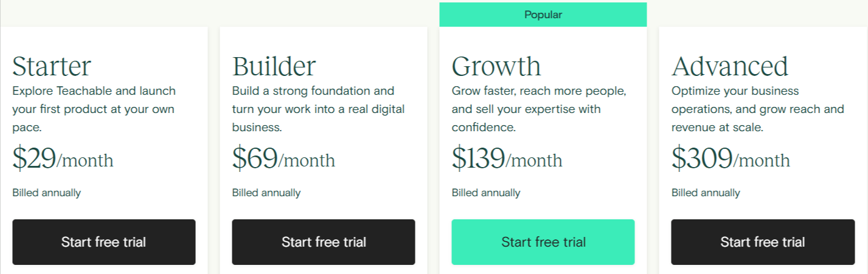Click Billed annually under the Starter price
The image size is (868, 274).
point(46,193)
